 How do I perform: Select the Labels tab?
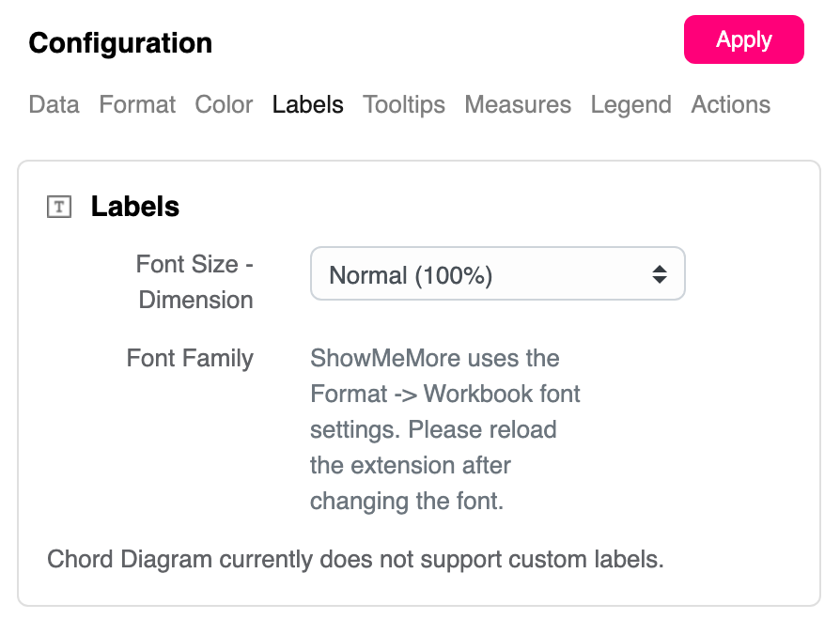[307, 104]
